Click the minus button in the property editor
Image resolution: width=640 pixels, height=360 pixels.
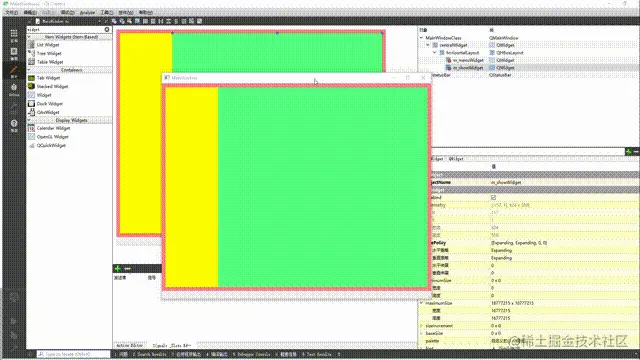(x=636, y=152)
